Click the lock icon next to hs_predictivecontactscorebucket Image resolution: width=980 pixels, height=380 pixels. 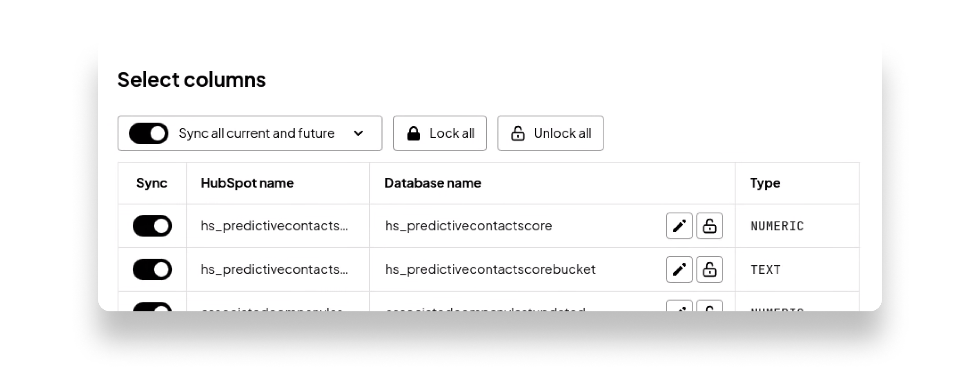pos(710,269)
